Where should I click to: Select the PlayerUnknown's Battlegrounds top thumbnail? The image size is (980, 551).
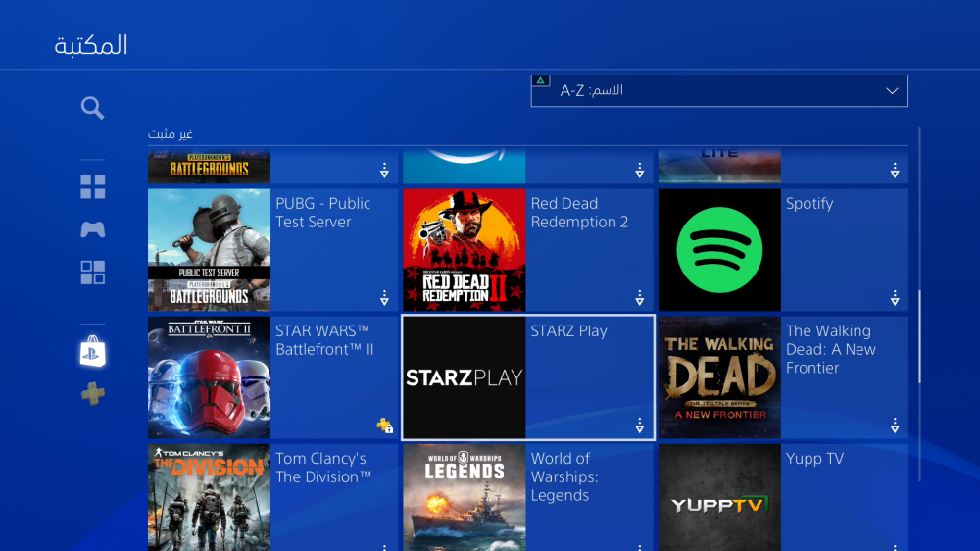[x=210, y=167]
